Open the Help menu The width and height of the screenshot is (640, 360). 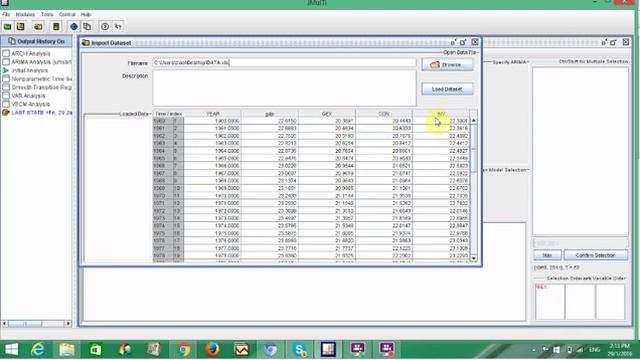(x=86, y=14)
